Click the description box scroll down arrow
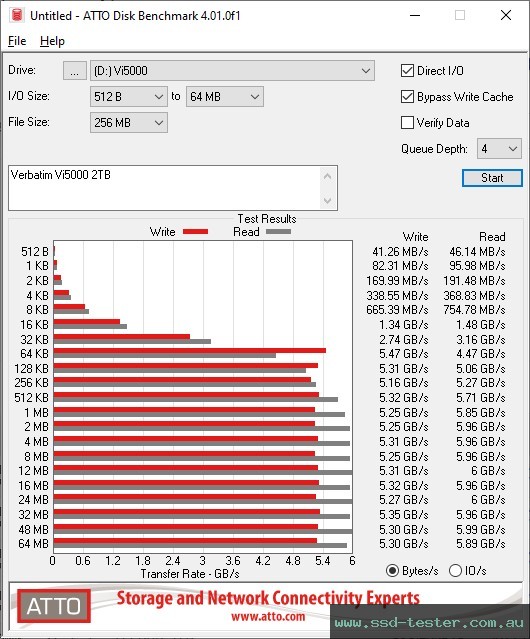The width and height of the screenshot is (530, 639). [x=328, y=200]
